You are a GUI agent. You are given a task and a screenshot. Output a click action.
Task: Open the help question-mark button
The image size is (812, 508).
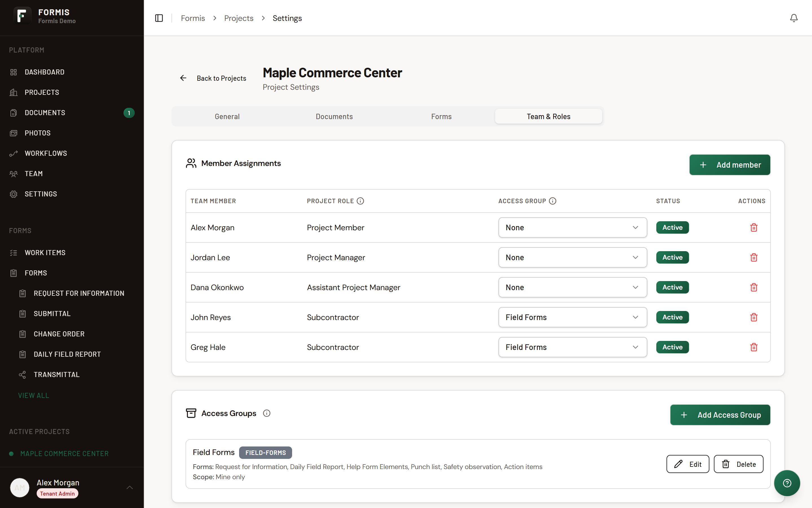point(787,483)
